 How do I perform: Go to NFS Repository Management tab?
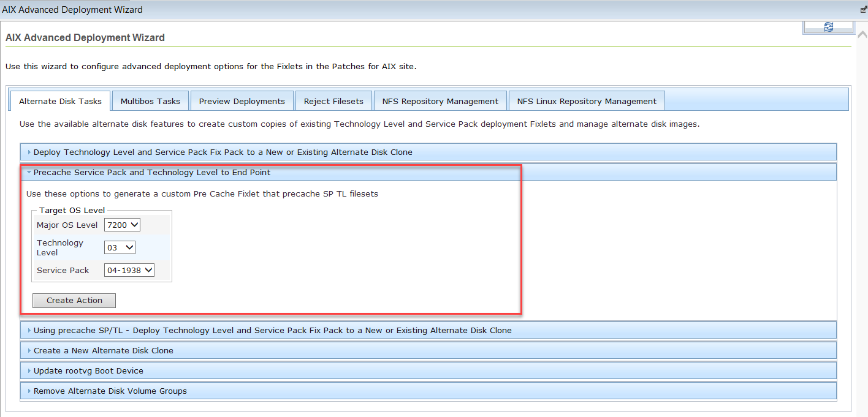coord(440,101)
